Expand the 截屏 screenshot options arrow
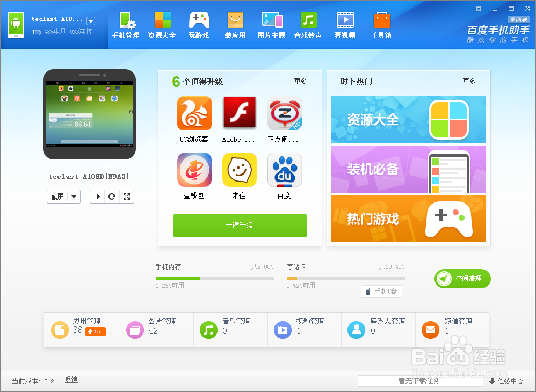This screenshot has width=536, height=392. click(x=74, y=197)
